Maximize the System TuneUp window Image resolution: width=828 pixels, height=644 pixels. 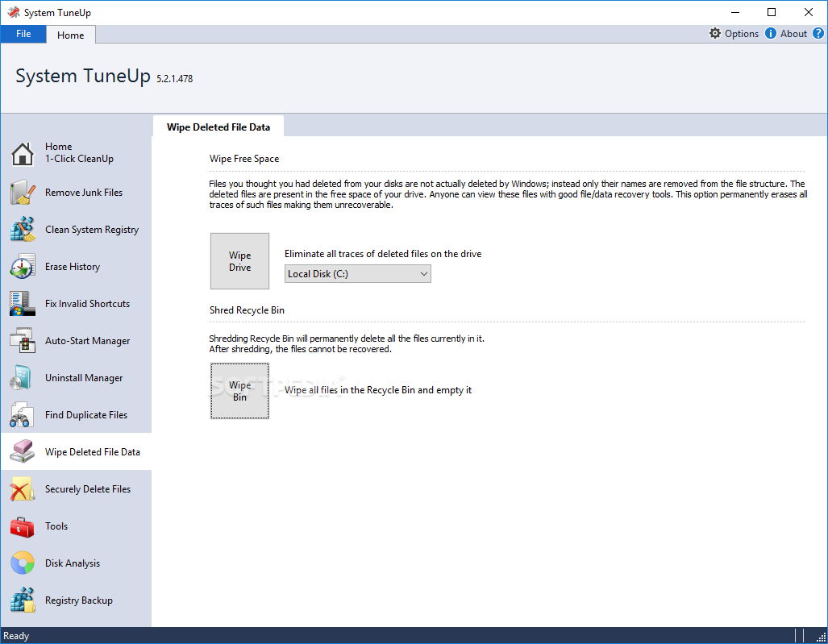[x=772, y=12]
